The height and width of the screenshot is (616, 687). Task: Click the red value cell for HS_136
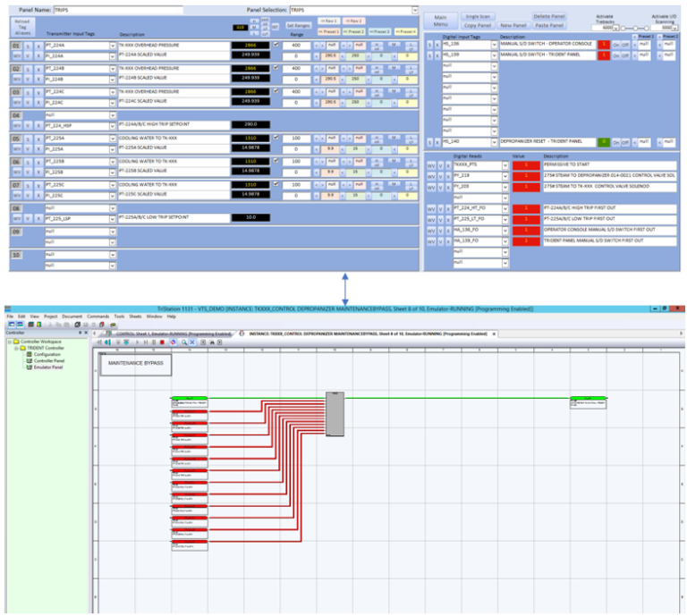click(604, 45)
